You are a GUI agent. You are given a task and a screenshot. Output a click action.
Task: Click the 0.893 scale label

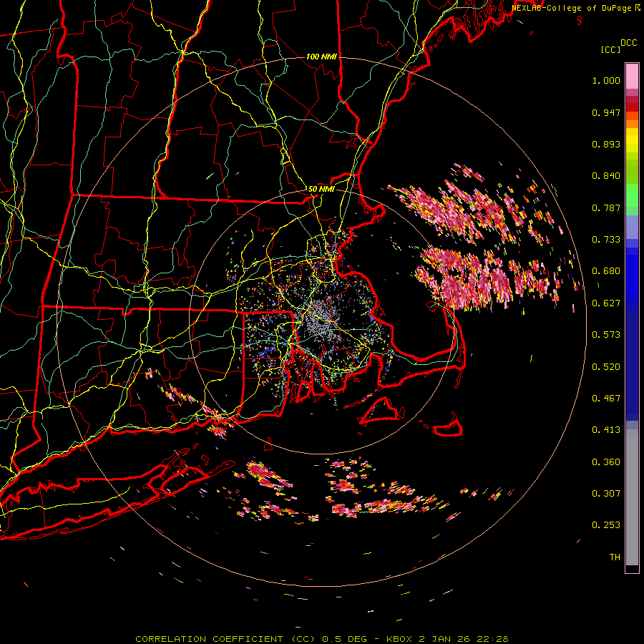606,144
